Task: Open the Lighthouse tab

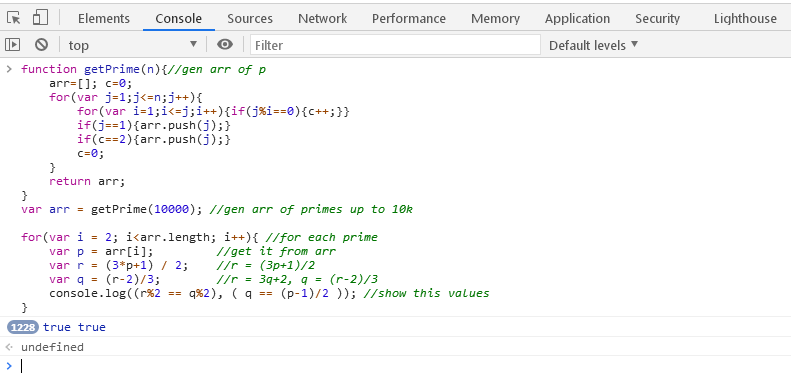Action: pos(745,19)
